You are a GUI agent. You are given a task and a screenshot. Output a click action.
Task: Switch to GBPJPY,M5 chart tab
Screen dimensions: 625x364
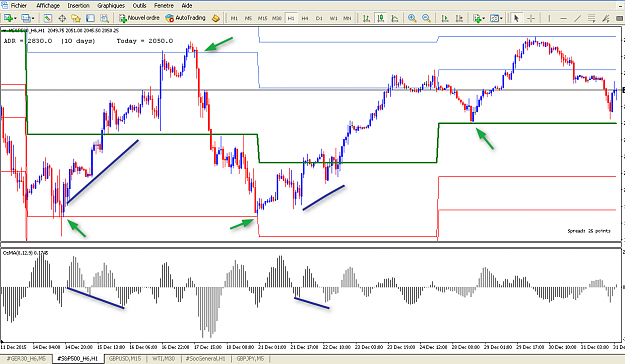(x=250, y=359)
